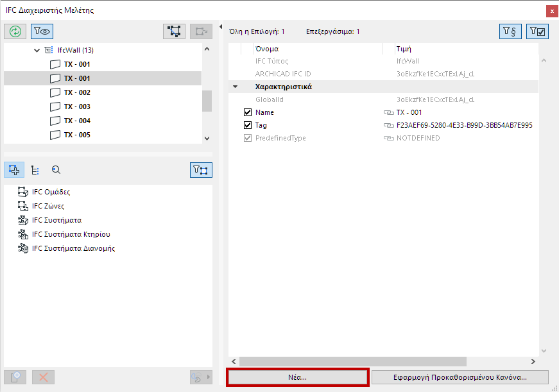The image size is (559, 392).
Task: Click the tree list scroll down arrow
Action: tap(207, 139)
